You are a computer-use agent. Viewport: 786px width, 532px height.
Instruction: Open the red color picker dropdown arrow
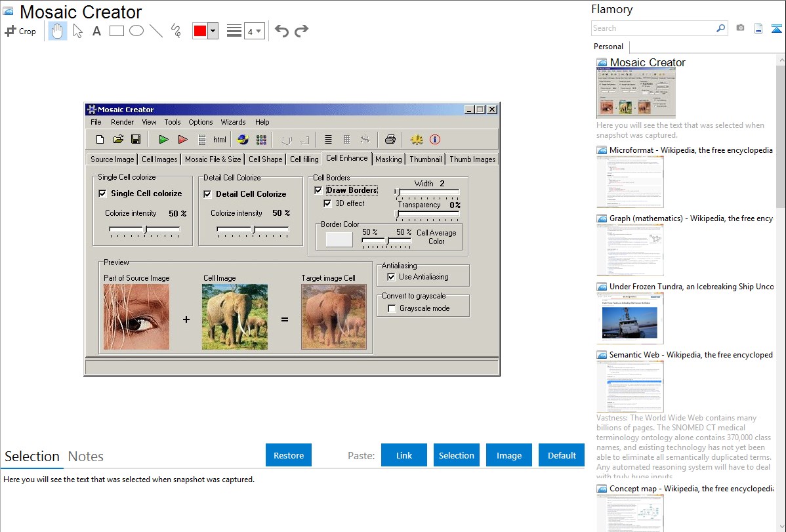point(213,31)
